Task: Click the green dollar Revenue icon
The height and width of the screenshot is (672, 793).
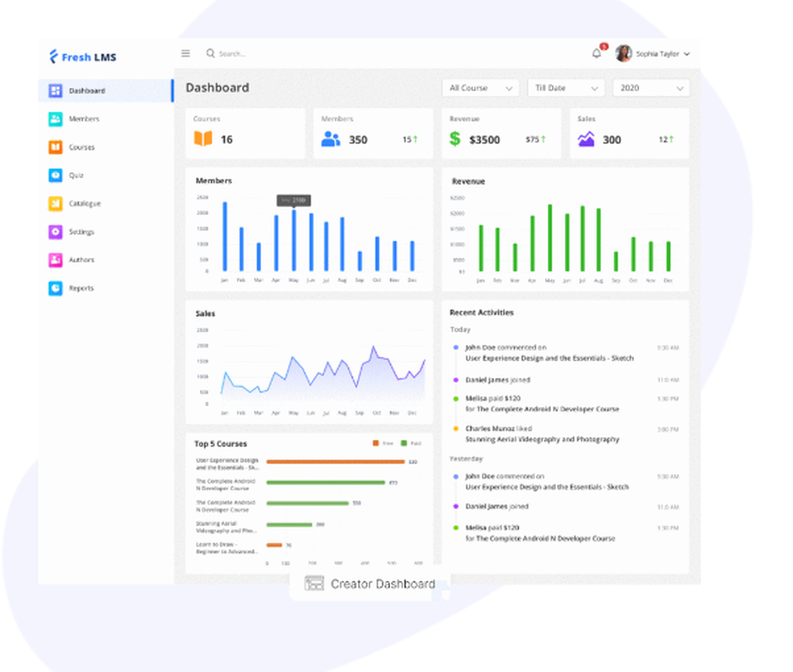Action: click(455, 139)
